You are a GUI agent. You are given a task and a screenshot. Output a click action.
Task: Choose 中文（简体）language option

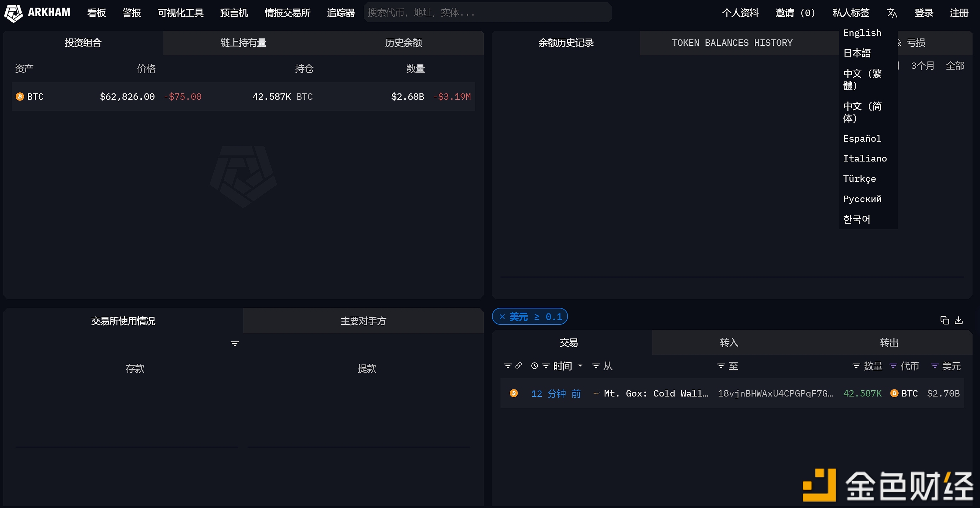coord(862,112)
